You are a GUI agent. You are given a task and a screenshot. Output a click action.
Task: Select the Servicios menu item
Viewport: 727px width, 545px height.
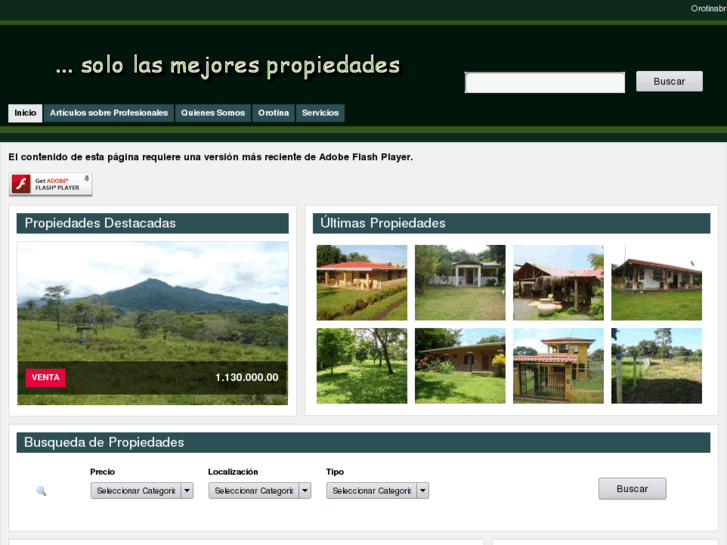tap(320, 113)
